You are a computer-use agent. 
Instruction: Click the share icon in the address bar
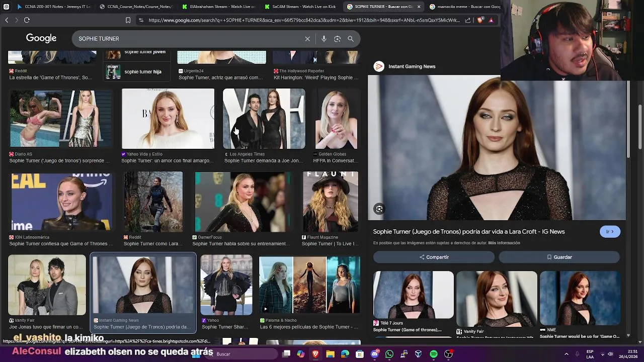pos(468,20)
